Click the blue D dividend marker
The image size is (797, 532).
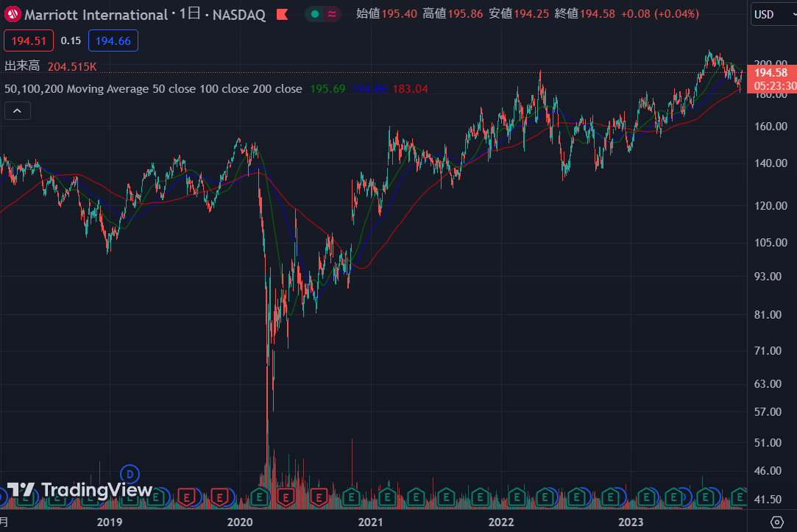coord(130,475)
